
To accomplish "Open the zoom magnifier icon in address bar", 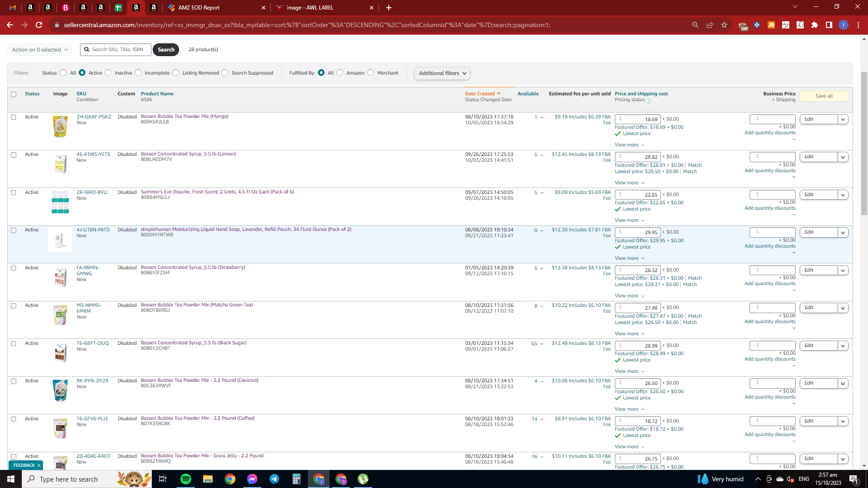I will [695, 25].
